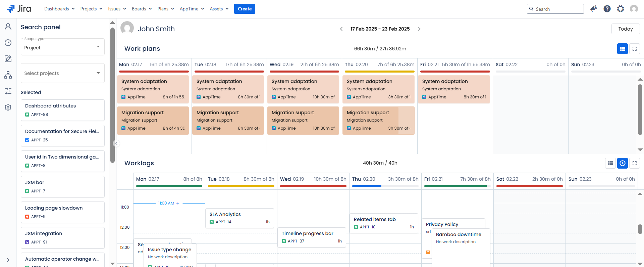Switch Worklogs to list view
Viewport: 644px width, 267px height.
(610, 163)
